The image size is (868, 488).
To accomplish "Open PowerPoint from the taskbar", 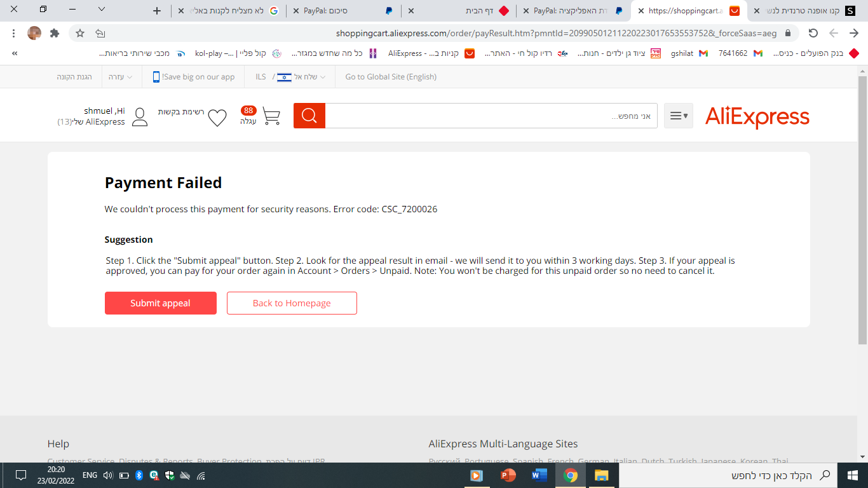I will pyautogui.click(x=508, y=475).
